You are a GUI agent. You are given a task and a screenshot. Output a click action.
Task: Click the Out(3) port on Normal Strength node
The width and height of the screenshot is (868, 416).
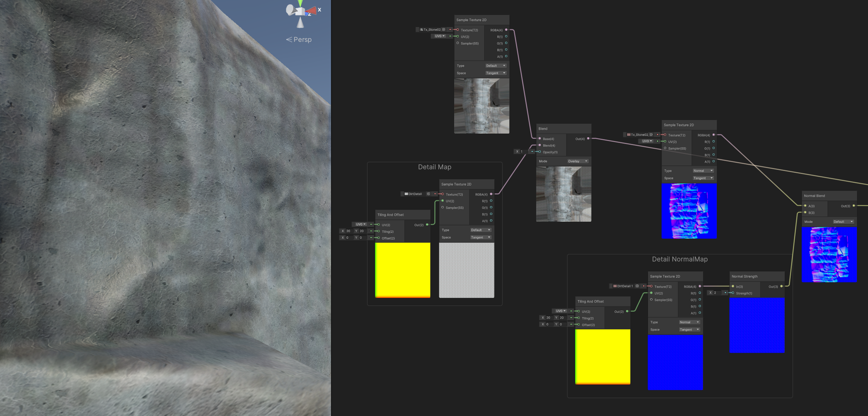pyautogui.click(x=781, y=286)
